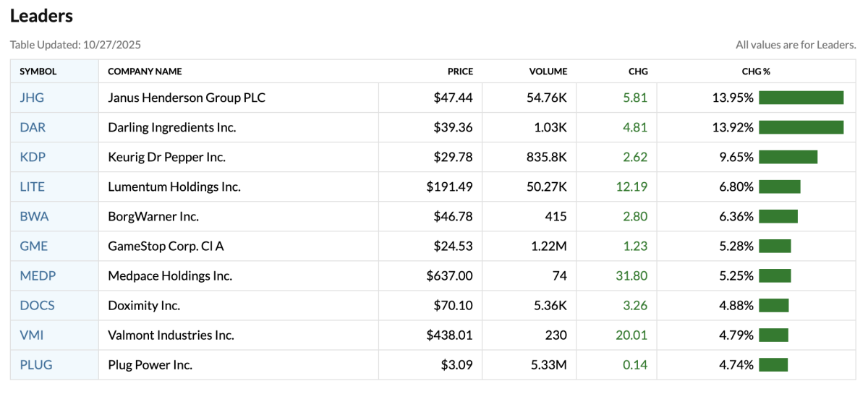Select the VMI ticker link
The image size is (868, 394).
coord(31,335)
